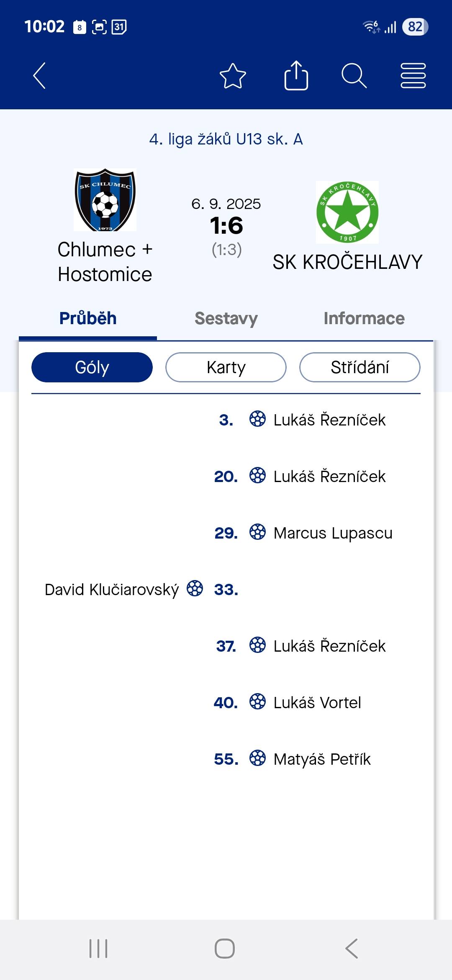The width and height of the screenshot is (452, 980).
Task: Add match to favorites with star icon
Action: (233, 76)
